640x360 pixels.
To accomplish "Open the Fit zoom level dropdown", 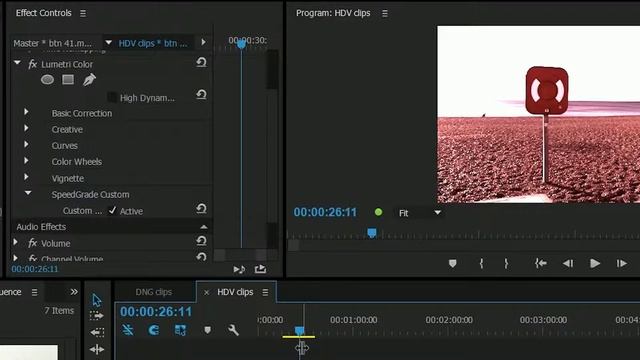I will [x=438, y=213].
